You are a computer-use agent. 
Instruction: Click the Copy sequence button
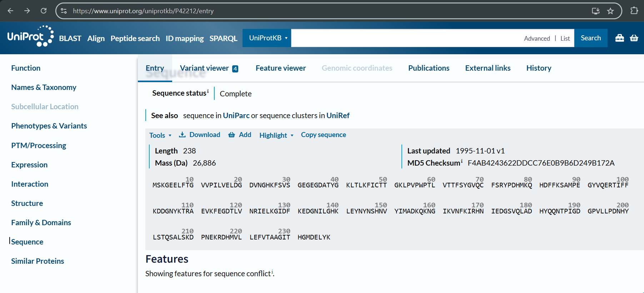click(323, 135)
